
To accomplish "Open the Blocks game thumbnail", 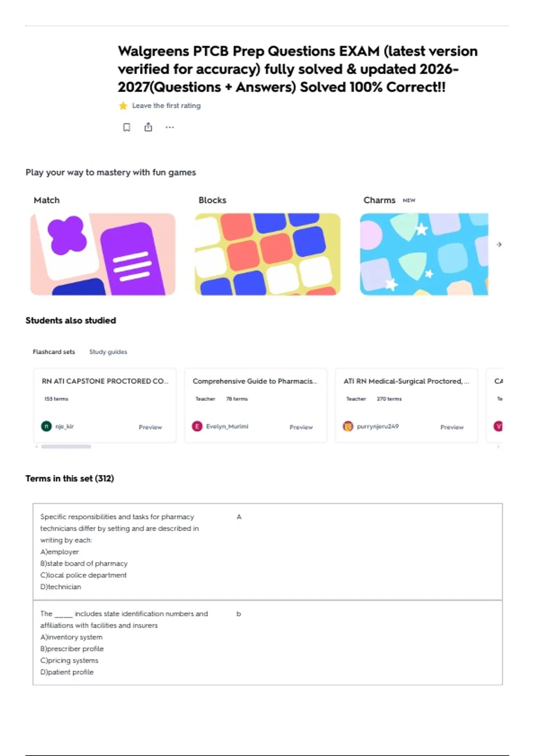I will click(x=267, y=254).
